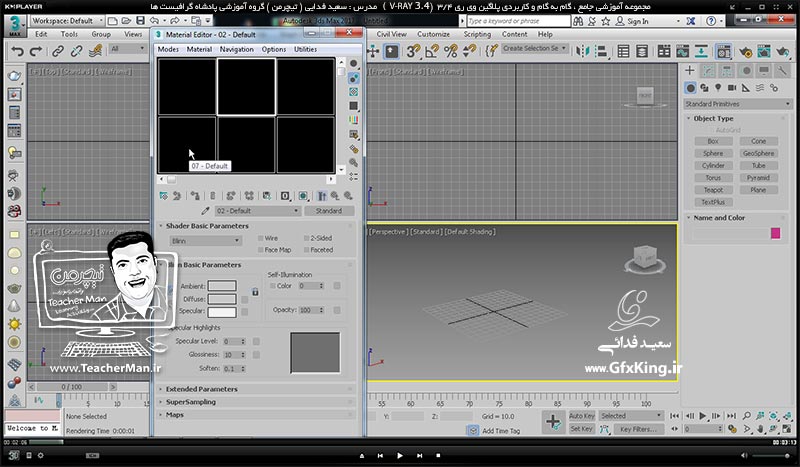Open the Workspace: Default dropdown
The width and height of the screenshot is (800, 467).
[67, 21]
